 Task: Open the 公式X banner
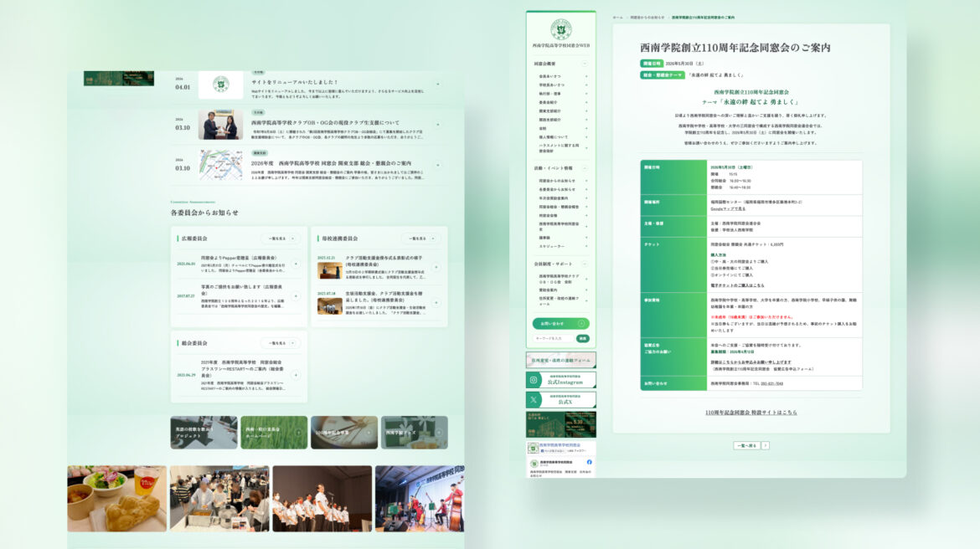(560, 401)
